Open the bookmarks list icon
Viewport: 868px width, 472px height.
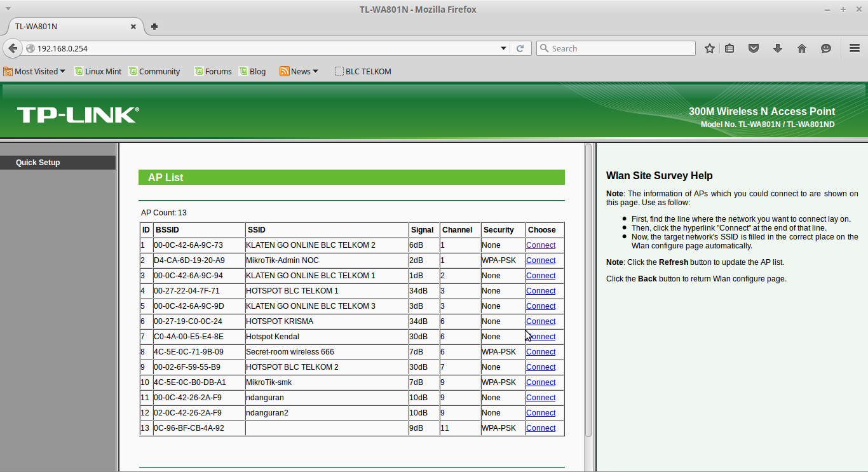point(729,48)
